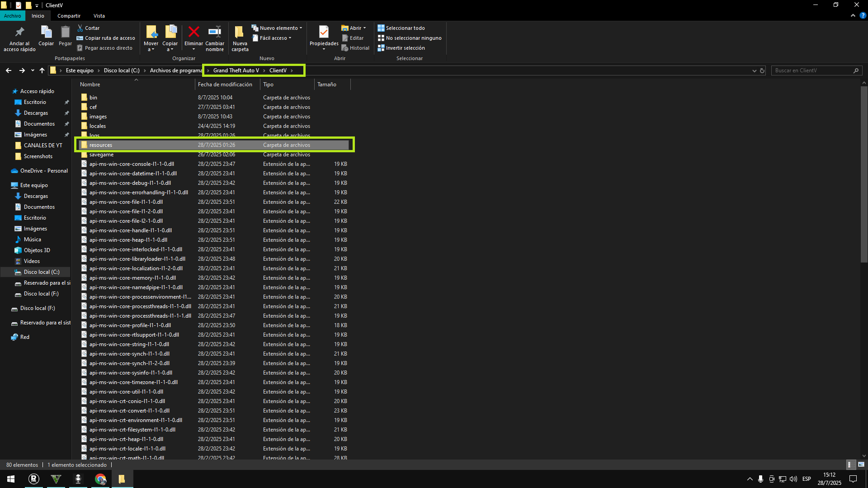Click Seleccionar todo button

(405, 28)
